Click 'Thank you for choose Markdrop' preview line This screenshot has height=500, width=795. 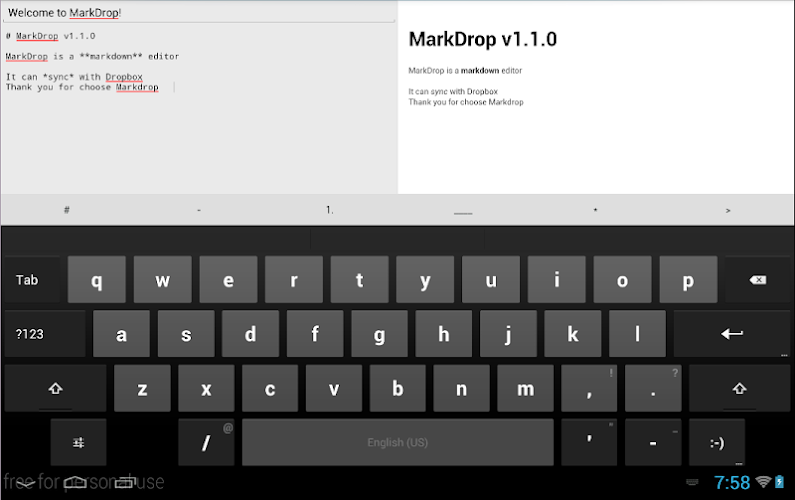point(466,102)
